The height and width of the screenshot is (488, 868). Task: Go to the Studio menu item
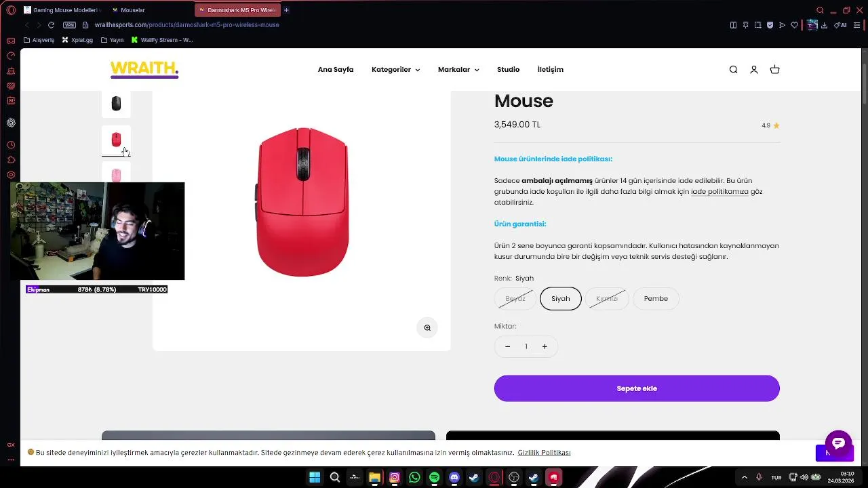pos(508,70)
